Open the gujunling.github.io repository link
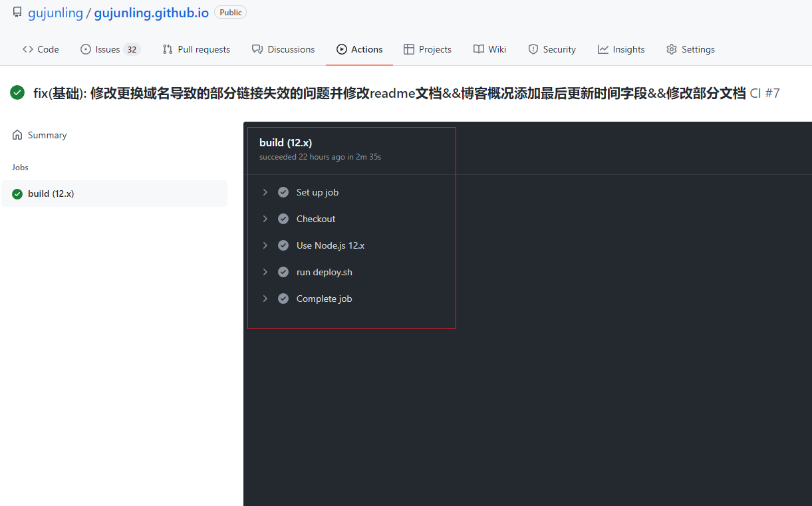 151,12
